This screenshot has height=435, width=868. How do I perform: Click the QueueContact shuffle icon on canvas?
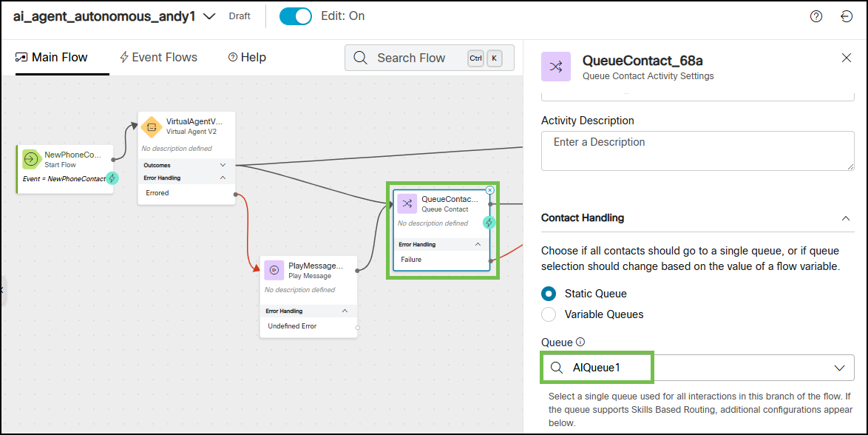click(407, 203)
